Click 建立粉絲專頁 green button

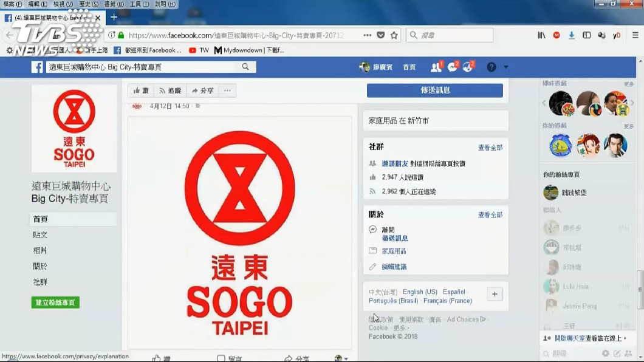coord(55,302)
